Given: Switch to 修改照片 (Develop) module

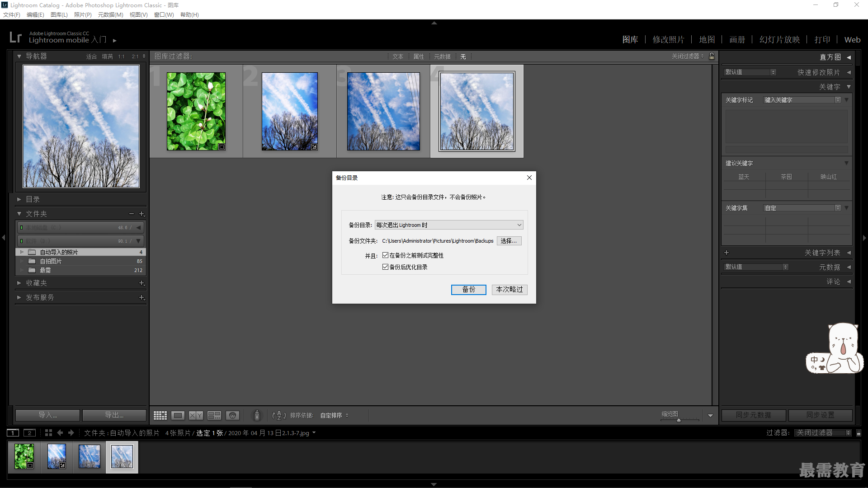Looking at the screenshot, I should click(x=668, y=40).
